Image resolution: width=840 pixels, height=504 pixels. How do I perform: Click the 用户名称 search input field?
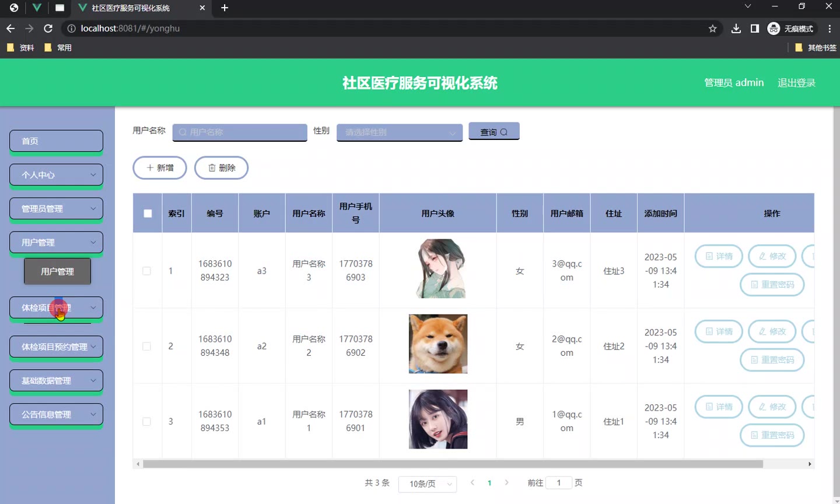pyautogui.click(x=240, y=132)
